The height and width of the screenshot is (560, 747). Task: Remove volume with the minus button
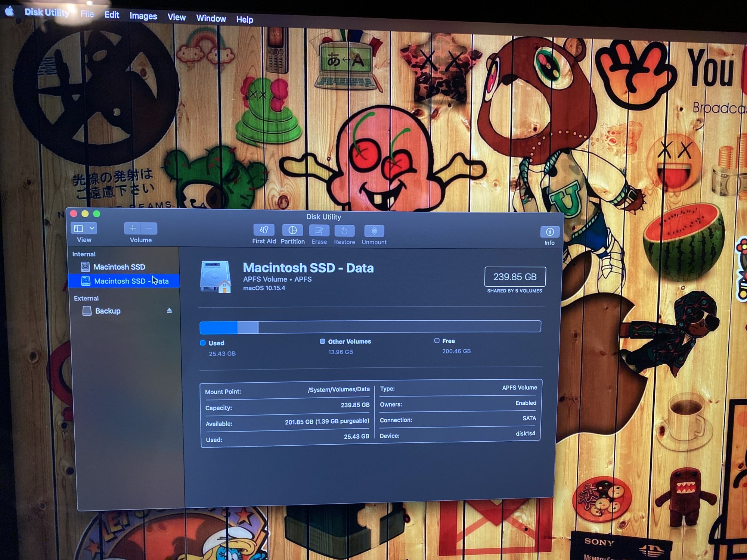149,228
